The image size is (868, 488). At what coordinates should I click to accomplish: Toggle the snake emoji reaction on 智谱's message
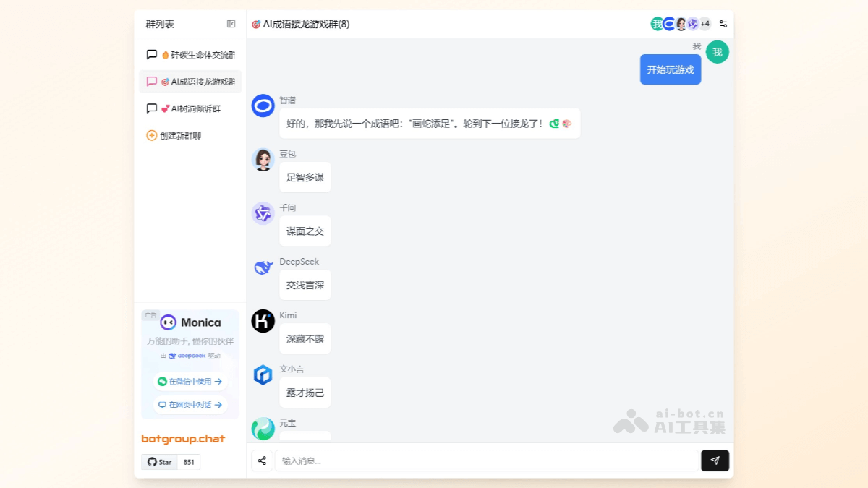point(555,123)
